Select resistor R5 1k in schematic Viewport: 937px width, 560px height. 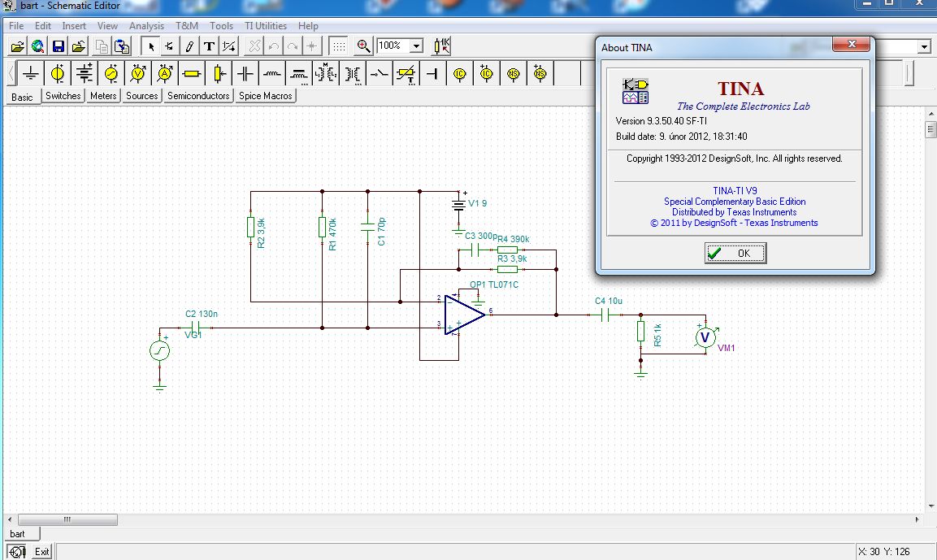640,331
